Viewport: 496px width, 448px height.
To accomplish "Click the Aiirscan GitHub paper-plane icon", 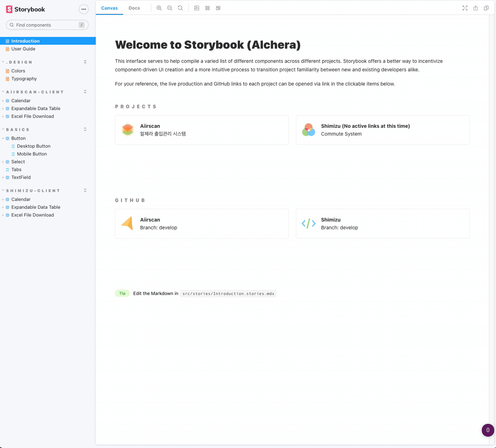I will (128, 223).
